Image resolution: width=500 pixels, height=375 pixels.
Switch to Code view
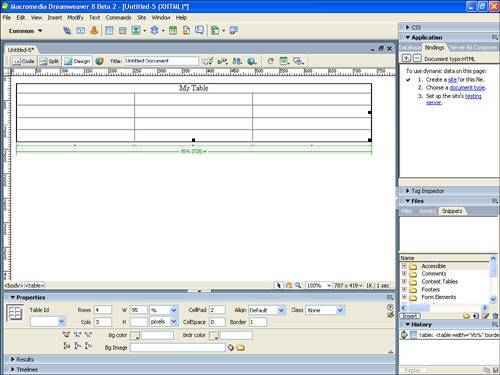coord(23,61)
